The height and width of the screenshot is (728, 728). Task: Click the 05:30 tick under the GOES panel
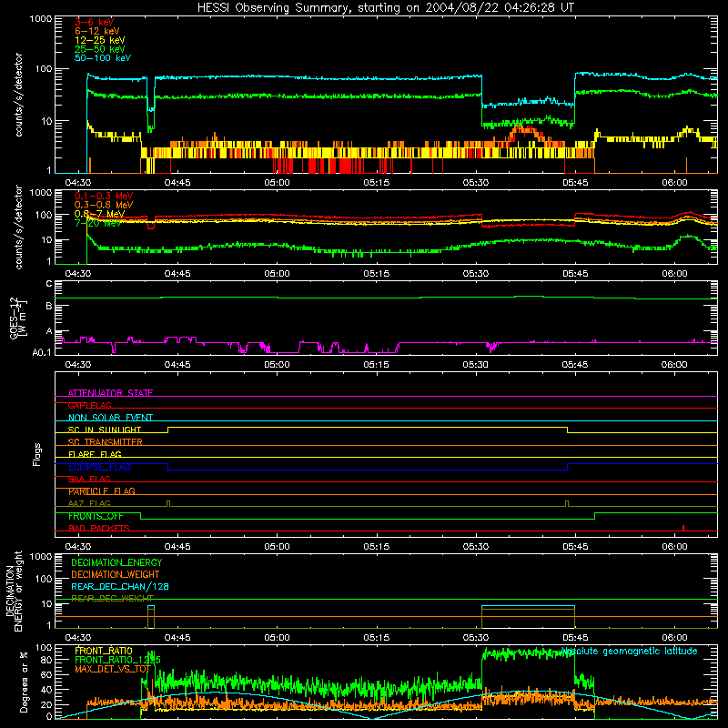[x=475, y=365]
